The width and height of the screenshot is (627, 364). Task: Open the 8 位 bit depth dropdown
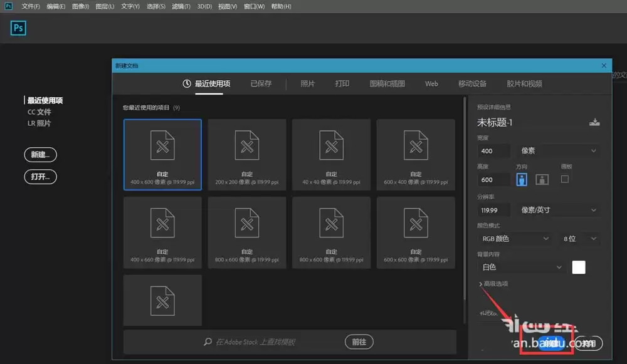(579, 239)
